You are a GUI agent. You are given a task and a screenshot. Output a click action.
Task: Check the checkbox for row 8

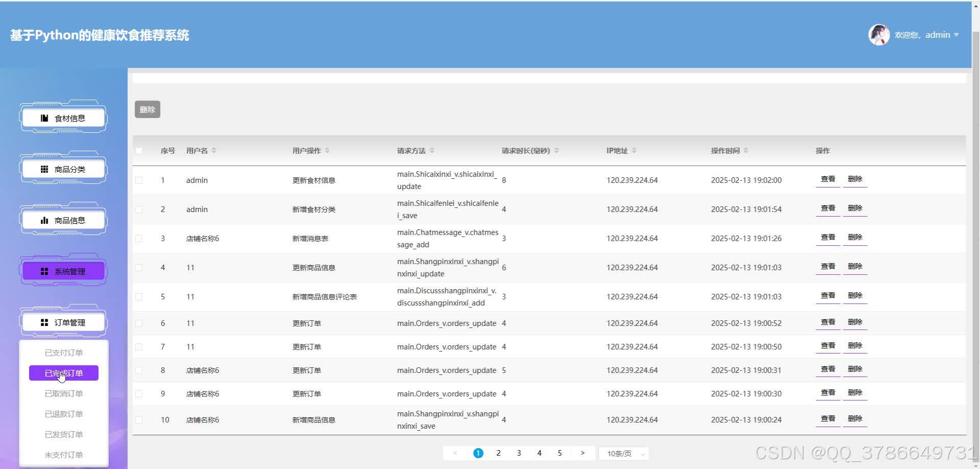coord(139,370)
